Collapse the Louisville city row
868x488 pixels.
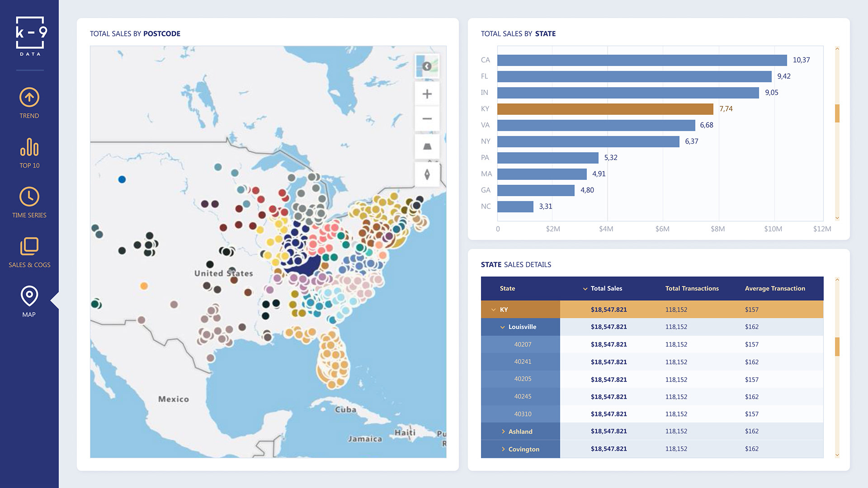click(502, 327)
